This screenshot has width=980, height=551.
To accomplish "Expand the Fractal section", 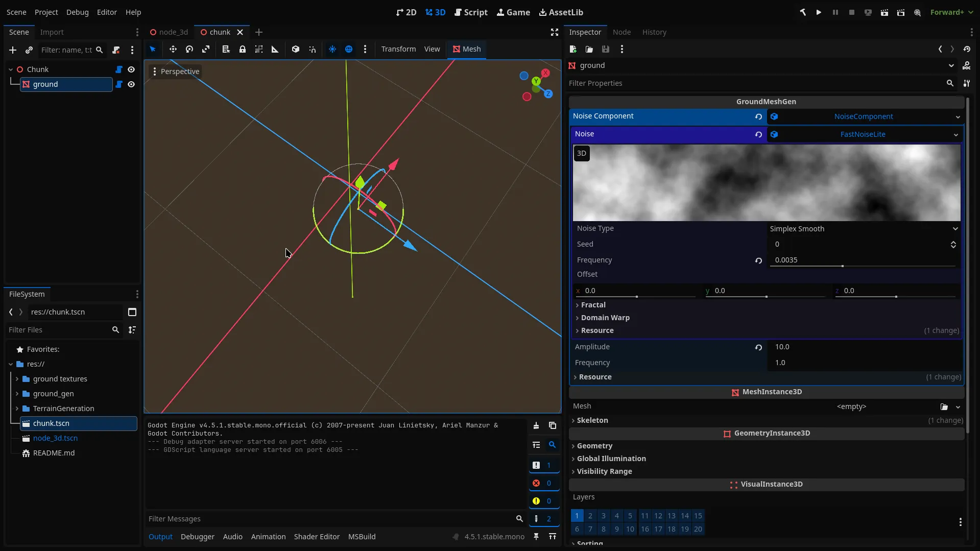I will [x=593, y=305].
